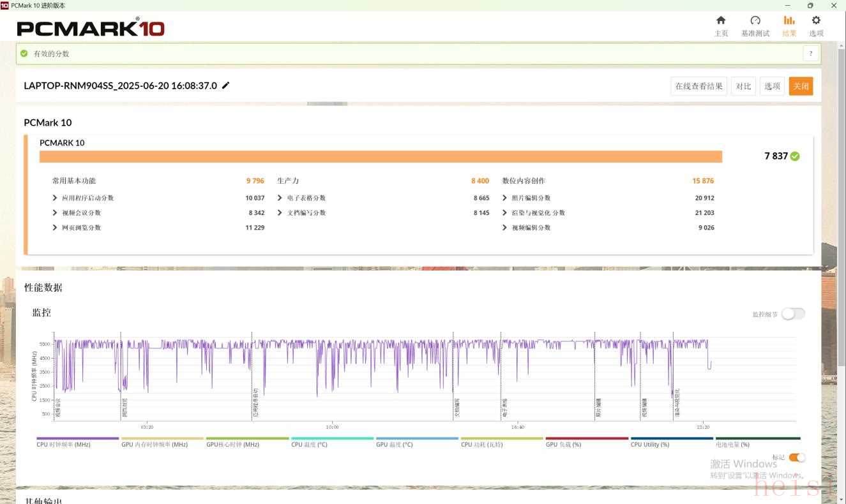Viewport: 846px width, 504px height.
Task: Enable the 监控细节 toggle
Action: 793,314
